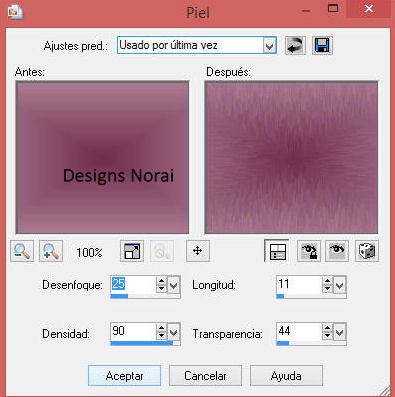The height and width of the screenshot is (397, 395).
Task: Click the reset to default arrow icon
Action: click(295, 46)
